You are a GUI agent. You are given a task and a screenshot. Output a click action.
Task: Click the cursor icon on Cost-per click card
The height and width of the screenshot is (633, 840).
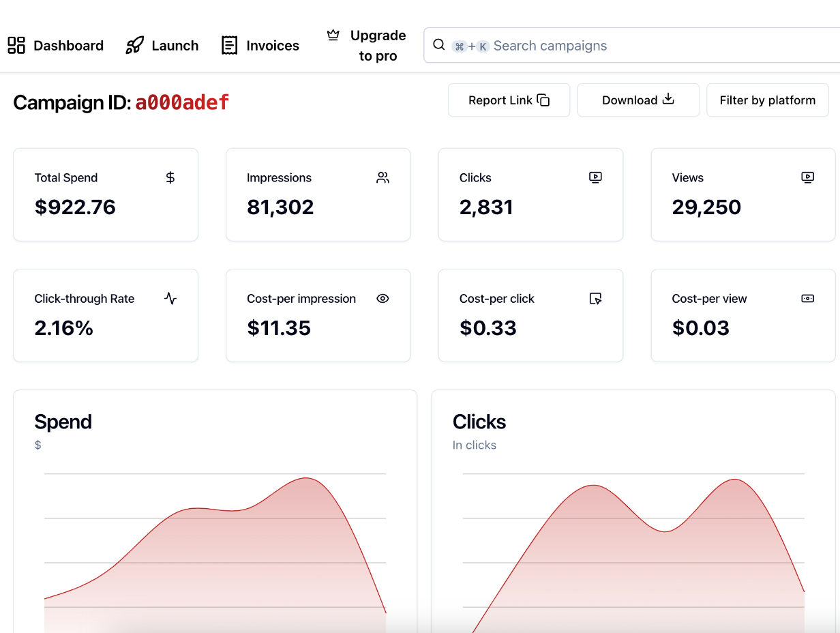click(595, 299)
